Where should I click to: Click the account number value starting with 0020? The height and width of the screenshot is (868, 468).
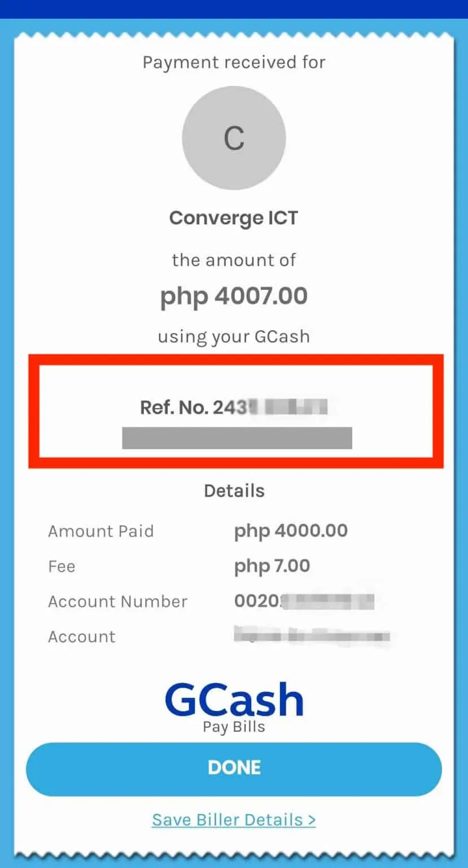tap(304, 601)
